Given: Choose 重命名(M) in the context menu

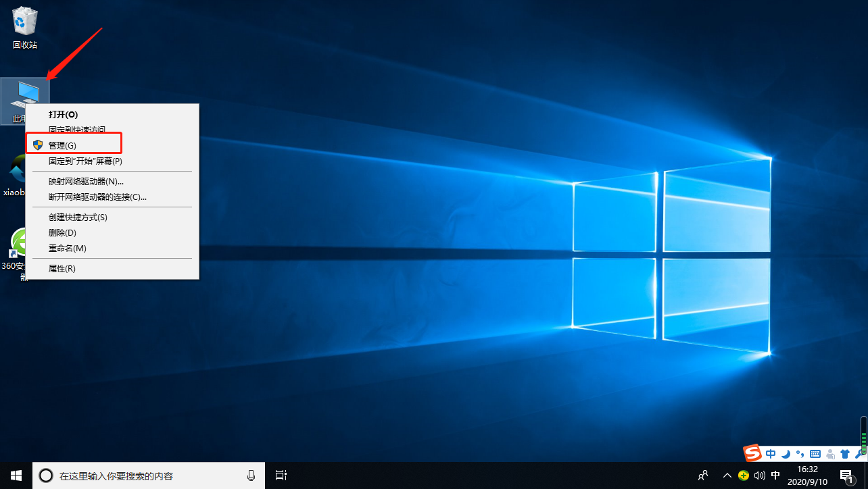Looking at the screenshot, I should point(112,248).
